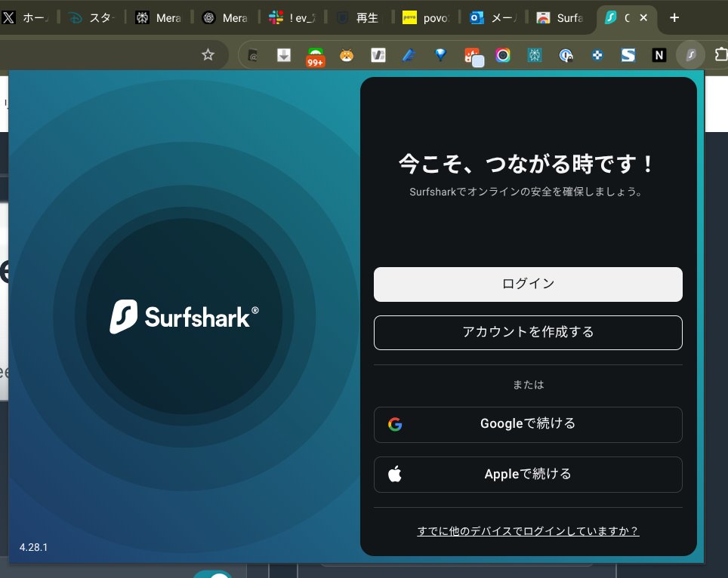Open the blue diamond extension icon
728x578 pixels.
440,55
